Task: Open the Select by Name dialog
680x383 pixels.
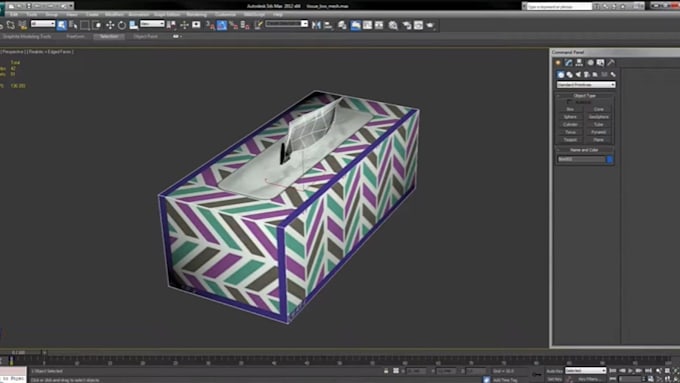Action: [73, 25]
